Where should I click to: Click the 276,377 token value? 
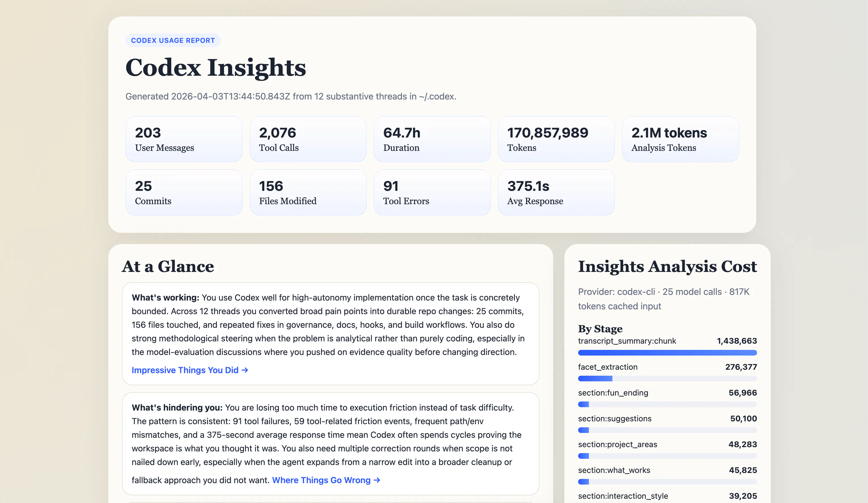[x=741, y=367]
